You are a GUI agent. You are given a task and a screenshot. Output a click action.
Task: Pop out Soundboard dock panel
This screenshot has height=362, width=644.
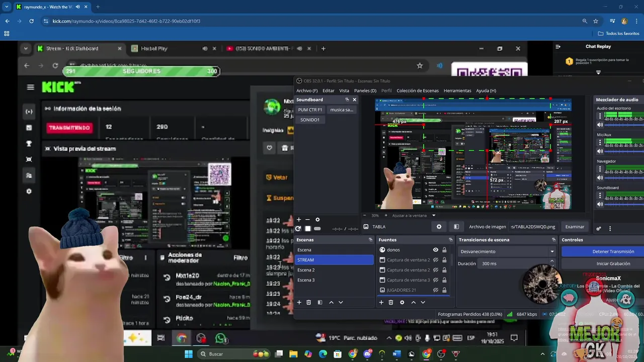pyautogui.click(x=347, y=100)
